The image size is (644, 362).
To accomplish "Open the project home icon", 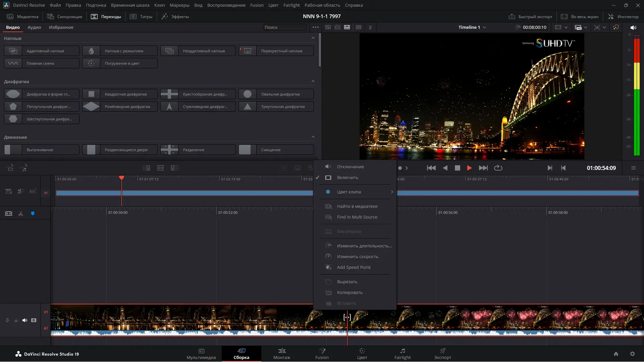I will click(616, 354).
